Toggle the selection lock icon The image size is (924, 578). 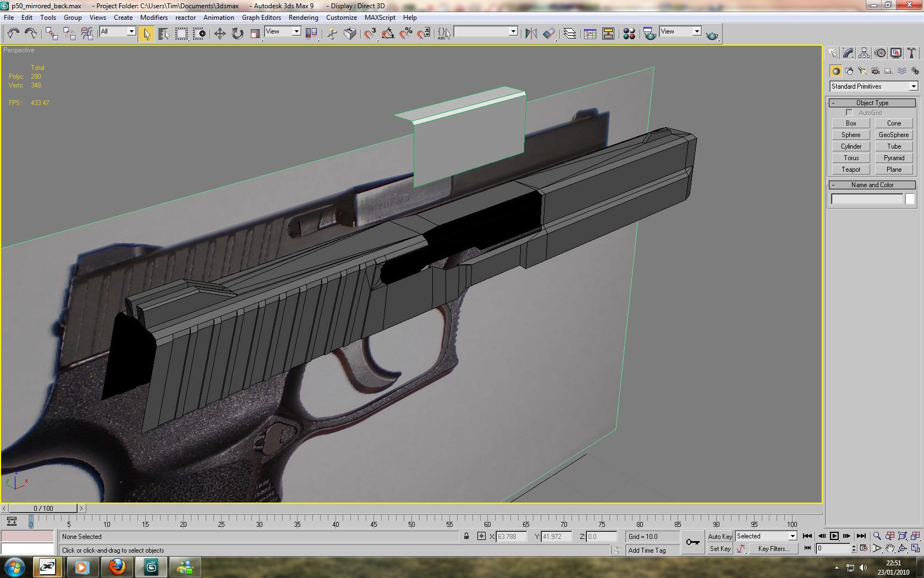466,537
